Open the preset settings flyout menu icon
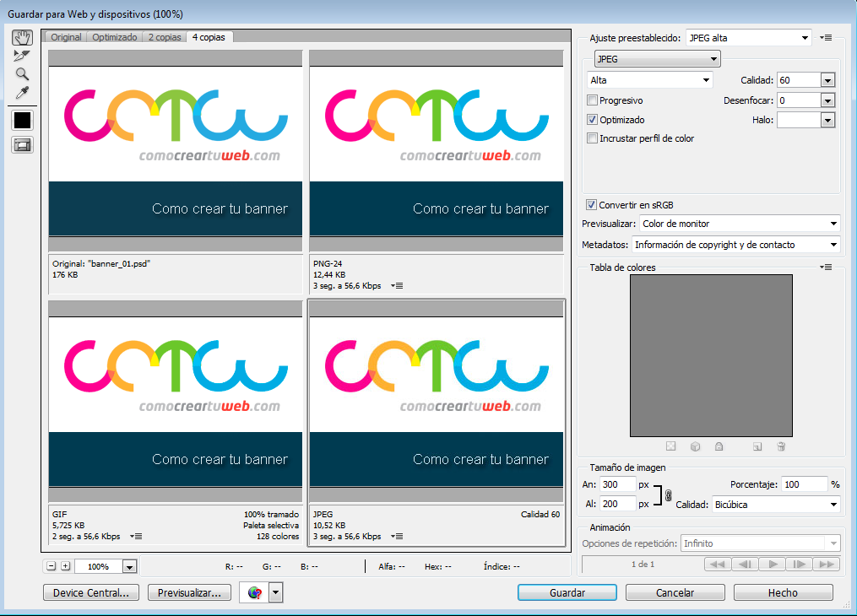857x616 pixels. pos(826,38)
